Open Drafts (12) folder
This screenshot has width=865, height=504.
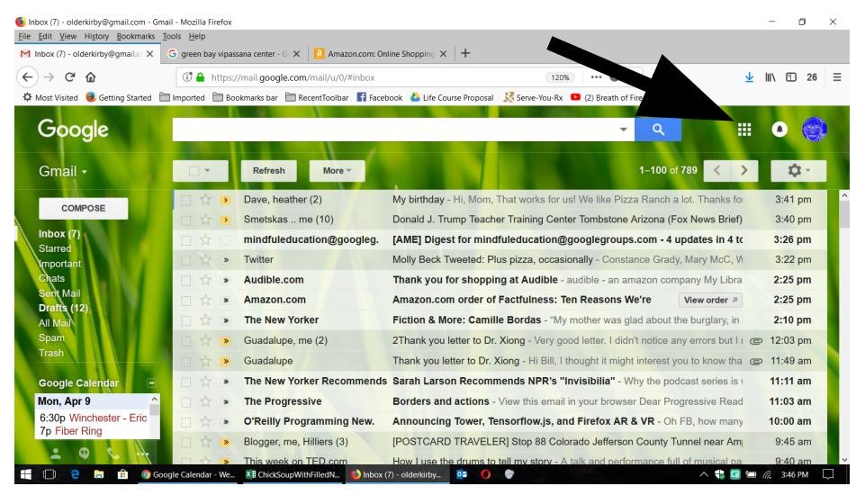point(63,308)
